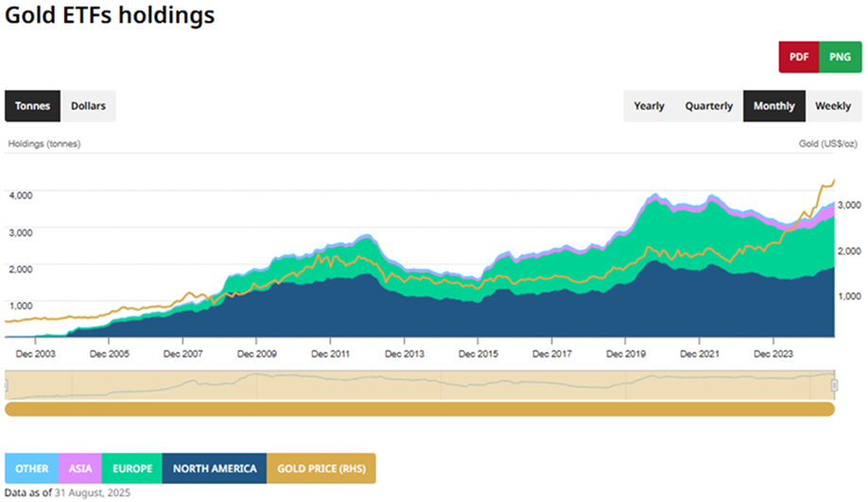Click the left handle of range navigator

point(8,385)
